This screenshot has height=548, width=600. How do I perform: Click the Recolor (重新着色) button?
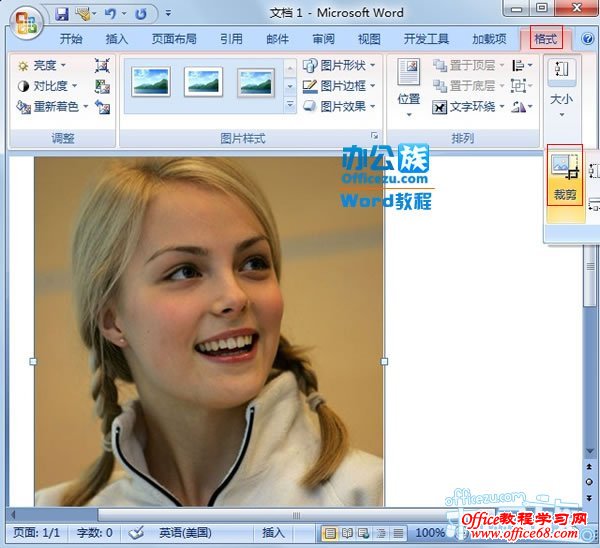(54, 107)
